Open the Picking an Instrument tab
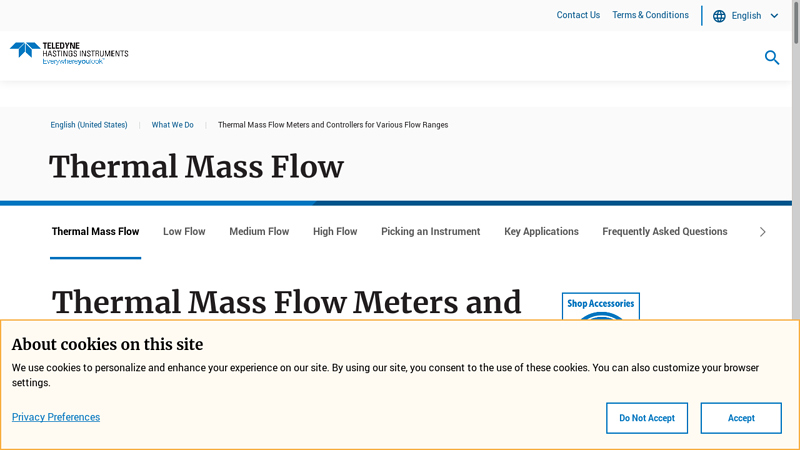This screenshot has height=450, width=800. 431,232
